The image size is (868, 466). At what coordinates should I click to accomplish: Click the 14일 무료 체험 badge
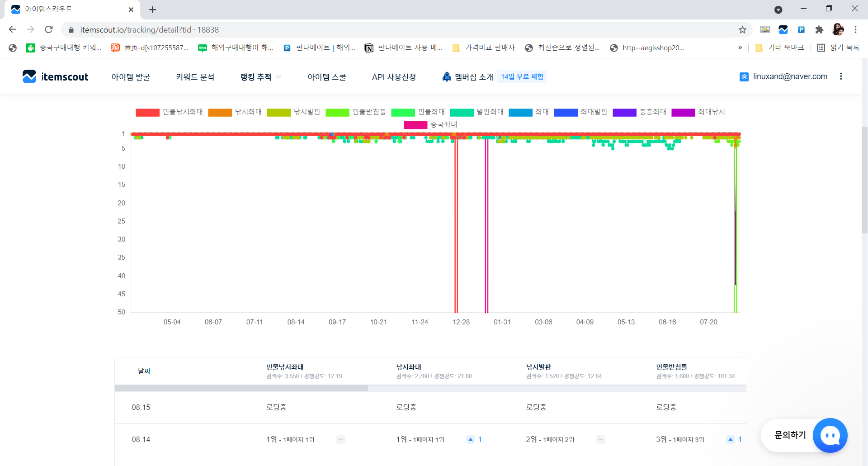pos(522,76)
